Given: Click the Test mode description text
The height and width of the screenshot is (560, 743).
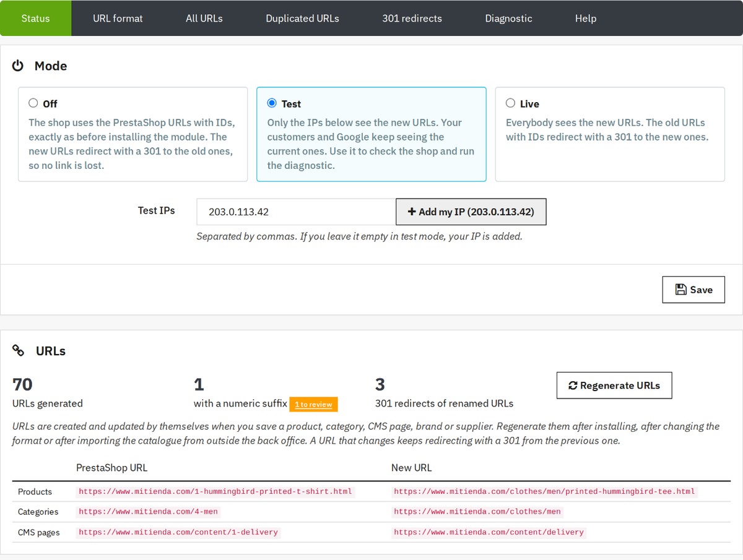Looking at the screenshot, I should [371, 144].
